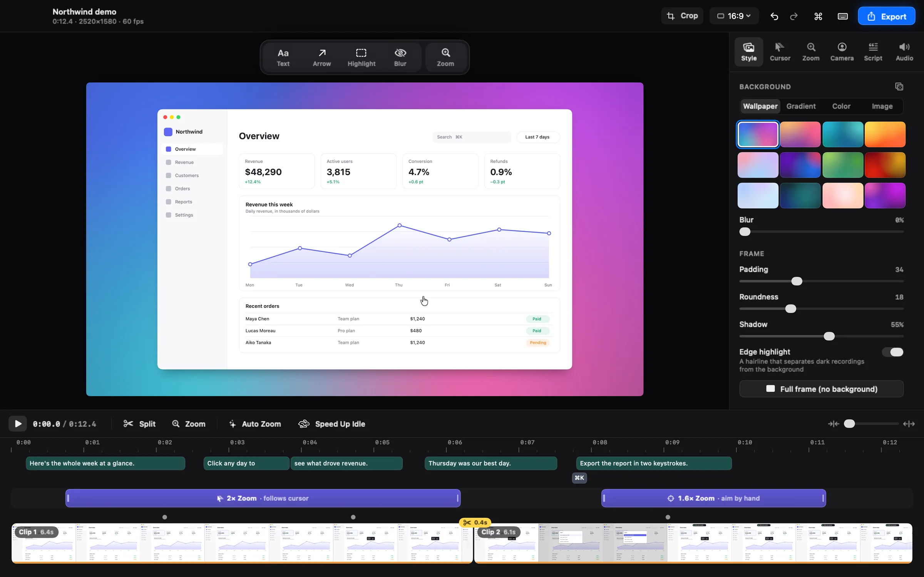Switch to the Audio tab

tap(904, 52)
